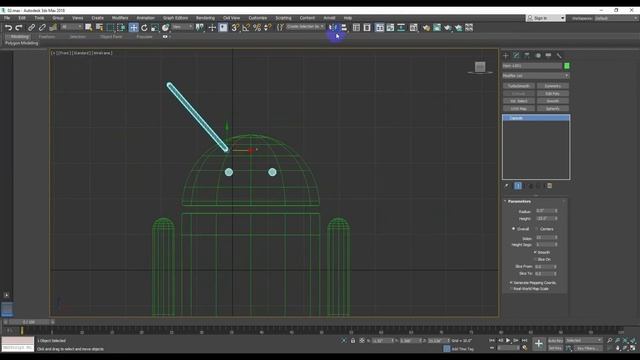Open the Curve Editor

(390, 27)
